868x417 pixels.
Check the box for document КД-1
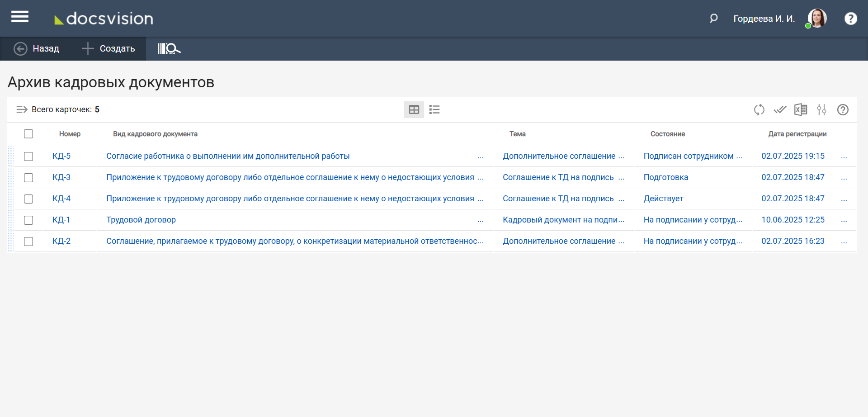pos(28,220)
